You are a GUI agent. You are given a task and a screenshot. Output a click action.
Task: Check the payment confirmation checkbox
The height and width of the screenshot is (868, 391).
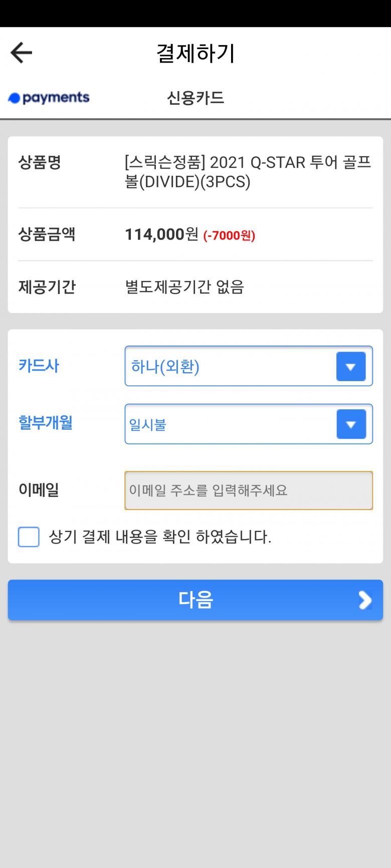click(29, 537)
